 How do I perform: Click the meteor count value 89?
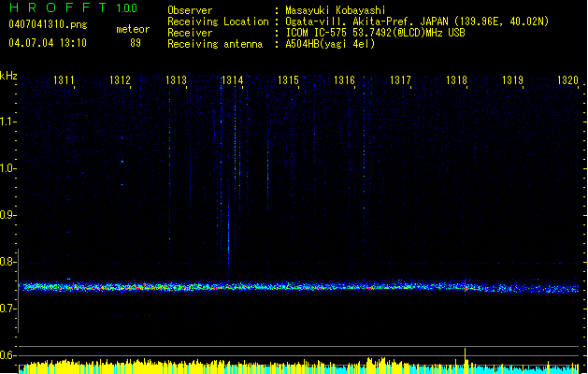coord(136,43)
